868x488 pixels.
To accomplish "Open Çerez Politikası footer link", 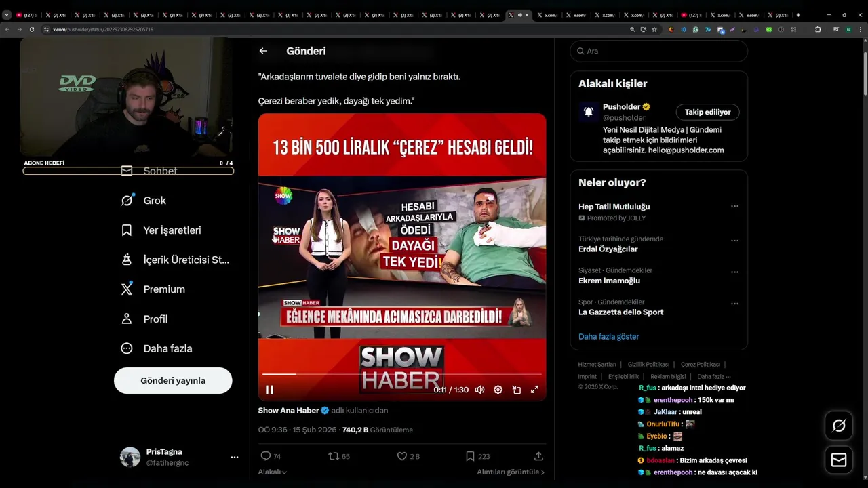I will 701,365.
